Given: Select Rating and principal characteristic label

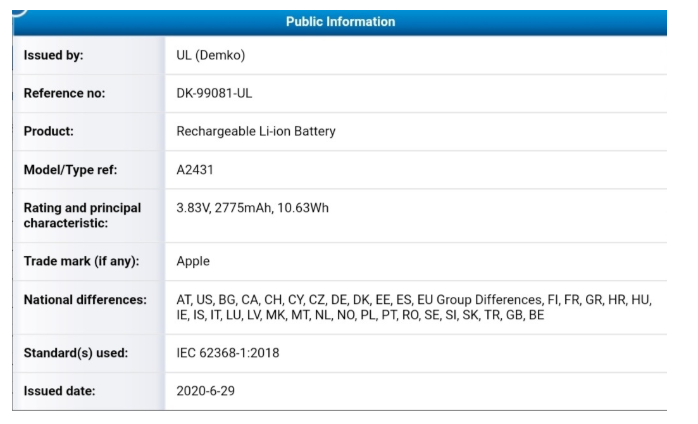Looking at the screenshot, I should (x=82, y=216).
